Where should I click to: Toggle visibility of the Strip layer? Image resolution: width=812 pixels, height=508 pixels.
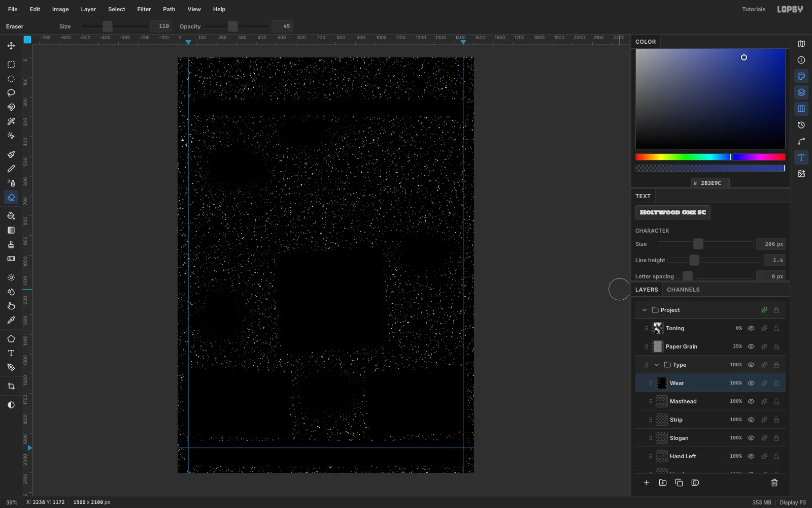[751, 420]
